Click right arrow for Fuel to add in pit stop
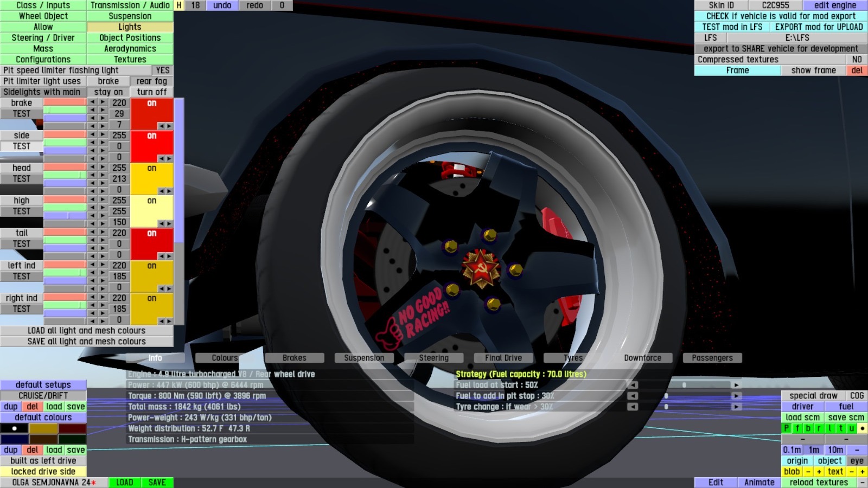This screenshot has width=868, height=488. coord(736,396)
